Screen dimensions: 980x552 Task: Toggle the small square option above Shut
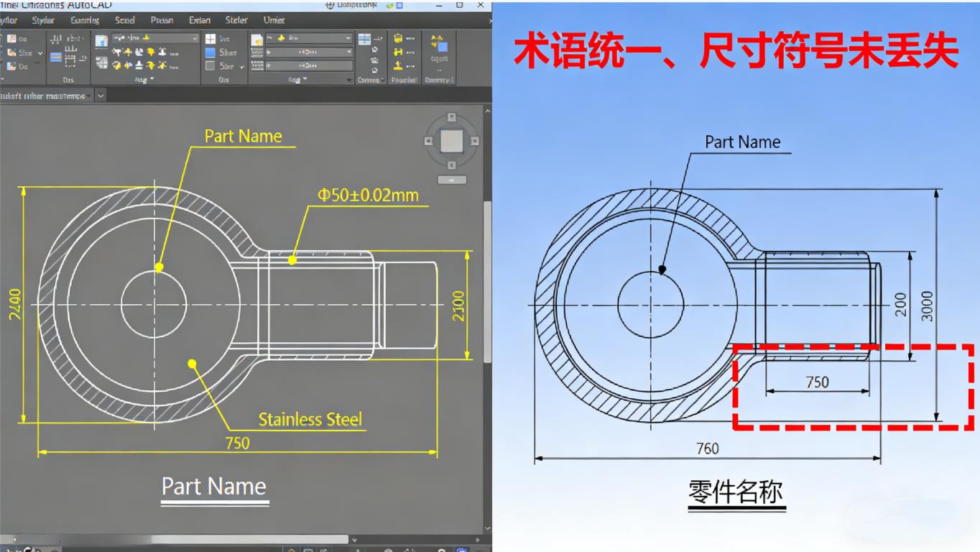pyautogui.click(x=211, y=39)
